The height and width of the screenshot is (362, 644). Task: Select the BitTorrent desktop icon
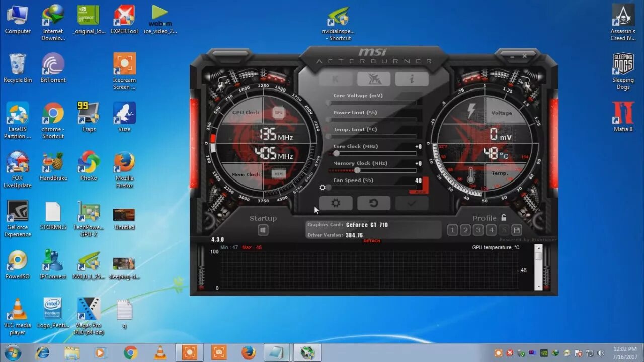(x=53, y=68)
